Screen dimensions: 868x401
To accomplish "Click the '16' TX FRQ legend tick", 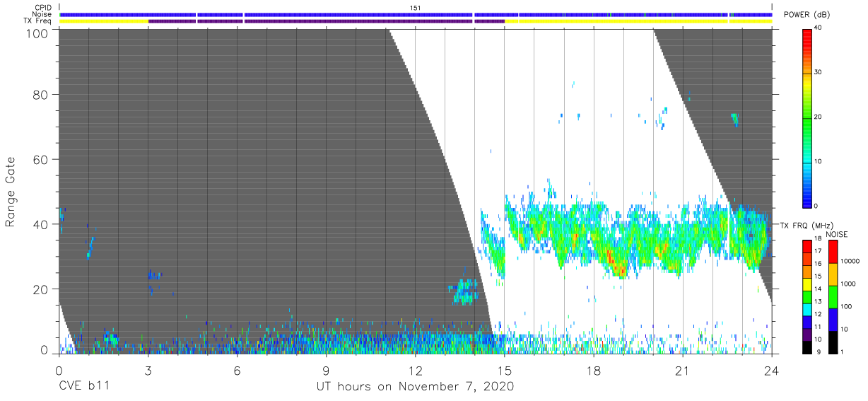I will pos(819,263).
